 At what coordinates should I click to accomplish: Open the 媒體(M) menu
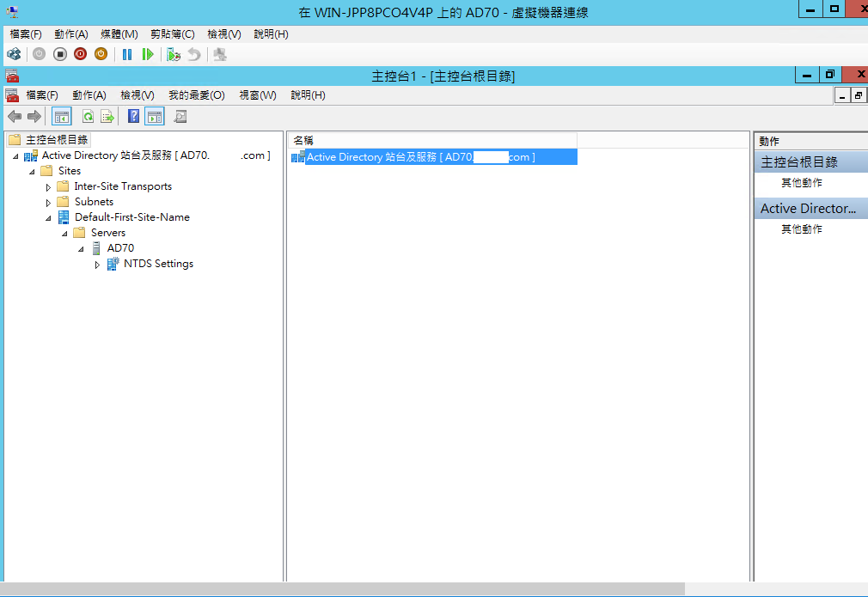119,34
